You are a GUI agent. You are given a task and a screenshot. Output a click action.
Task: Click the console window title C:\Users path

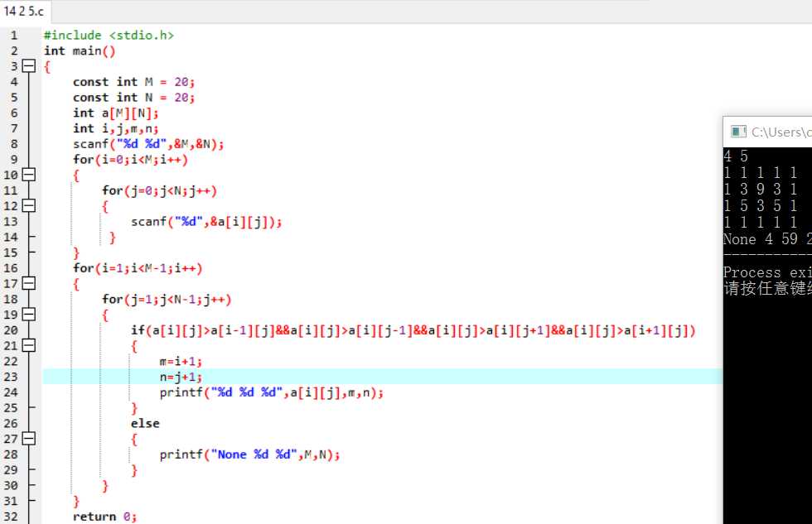781,132
